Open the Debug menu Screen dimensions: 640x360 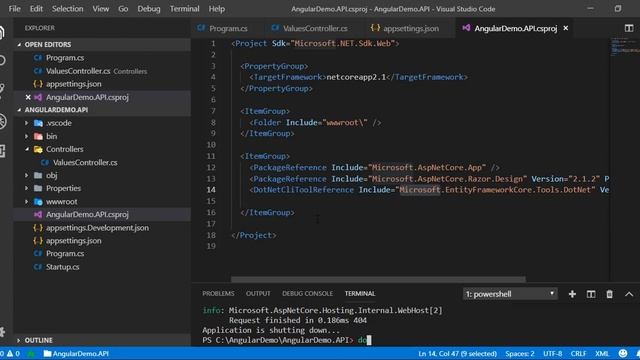pos(149,9)
